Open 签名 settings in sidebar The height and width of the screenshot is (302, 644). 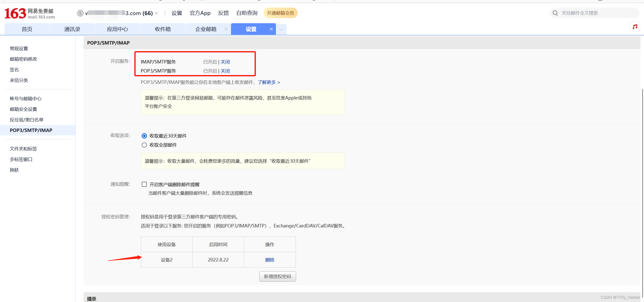[14, 70]
